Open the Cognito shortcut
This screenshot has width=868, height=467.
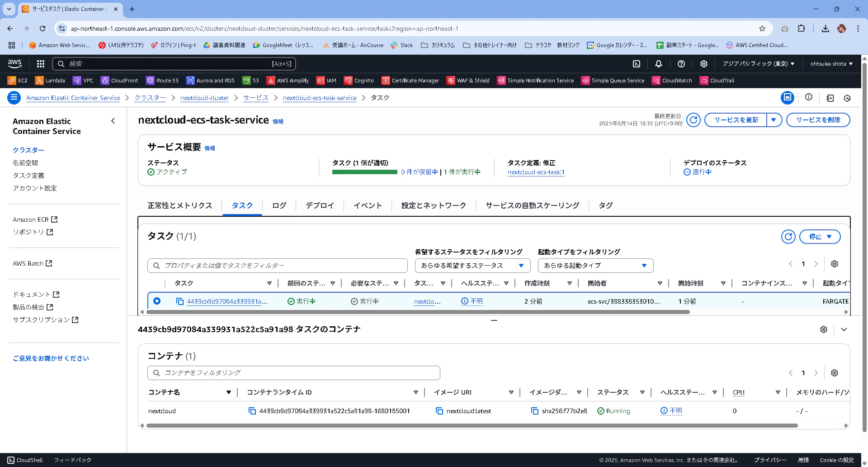pos(359,81)
